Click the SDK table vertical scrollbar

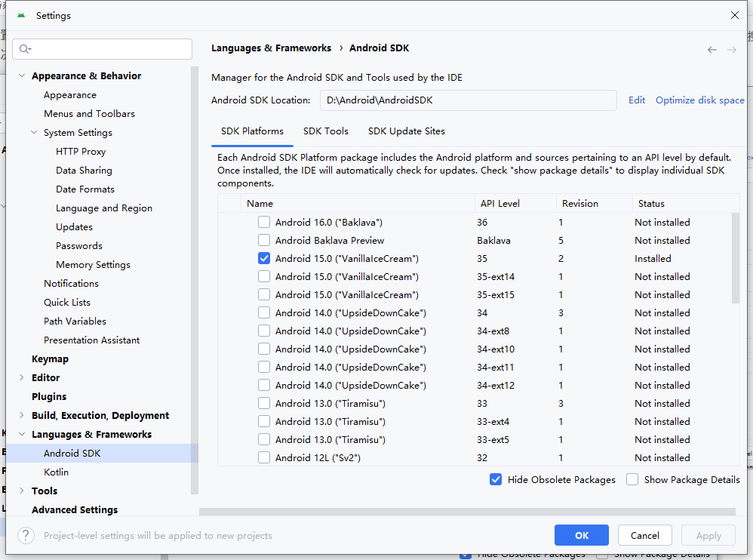pyautogui.click(x=735, y=258)
